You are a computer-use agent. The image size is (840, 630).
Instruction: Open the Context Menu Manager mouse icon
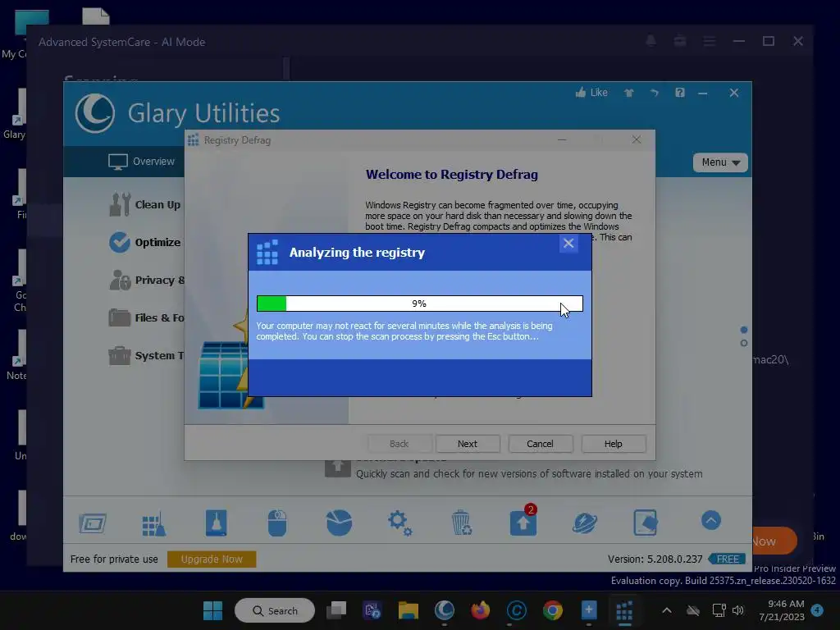coord(277,523)
